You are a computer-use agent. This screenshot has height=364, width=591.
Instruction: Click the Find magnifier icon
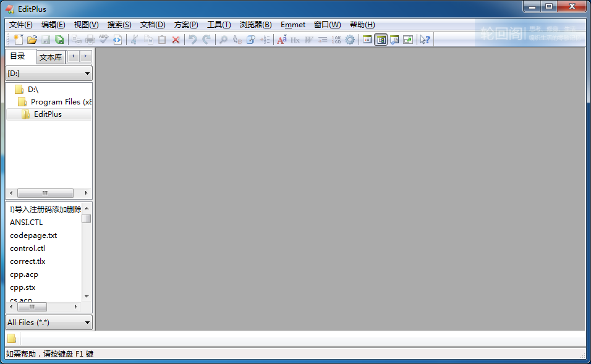pyautogui.click(x=223, y=40)
